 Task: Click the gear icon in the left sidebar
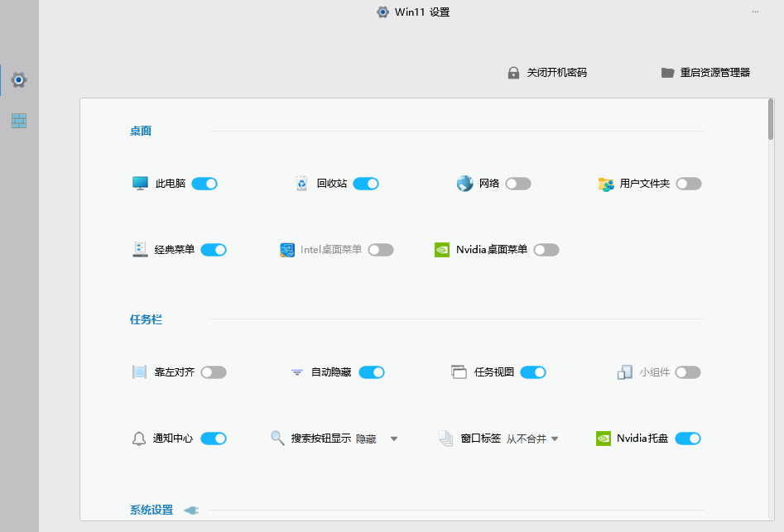point(18,79)
